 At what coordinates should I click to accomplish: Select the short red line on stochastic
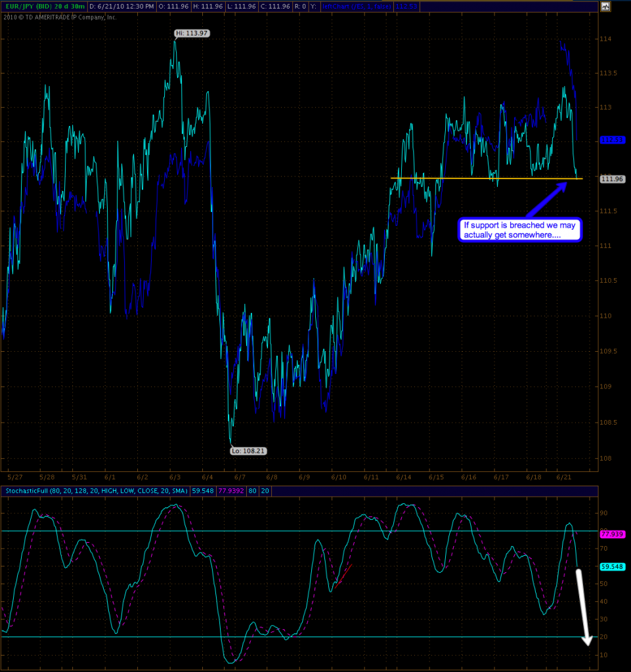[343, 576]
